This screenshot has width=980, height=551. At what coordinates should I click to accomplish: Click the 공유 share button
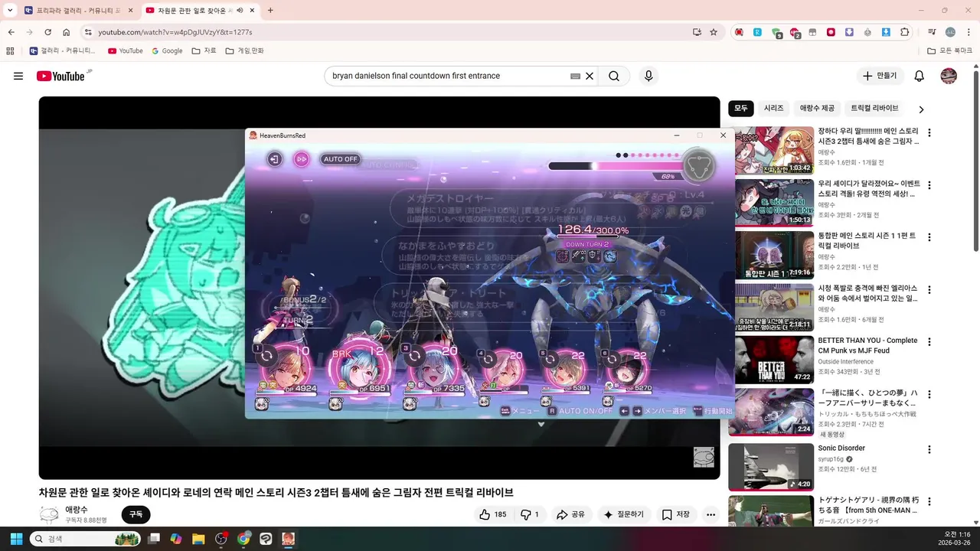570,514
